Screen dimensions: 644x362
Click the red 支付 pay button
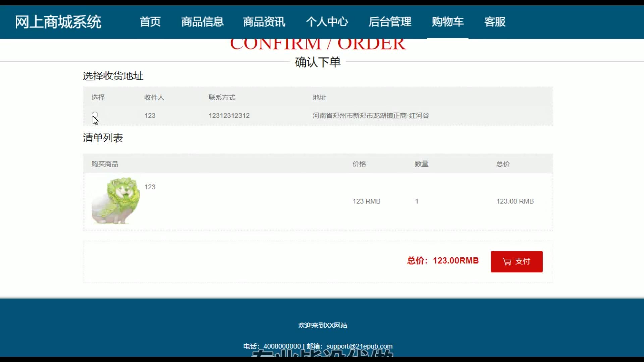(517, 261)
